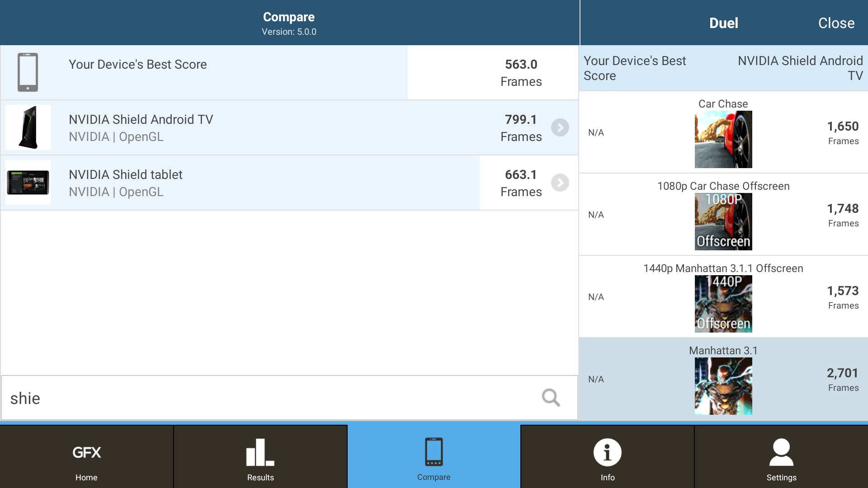The height and width of the screenshot is (488, 868).
Task: Click Duel column header 'Your Device's Best Score'
Action: (635, 68)
